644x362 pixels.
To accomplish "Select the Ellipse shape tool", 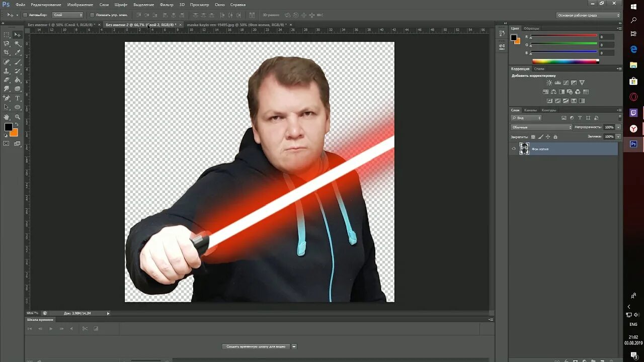I will click(18, 107).
